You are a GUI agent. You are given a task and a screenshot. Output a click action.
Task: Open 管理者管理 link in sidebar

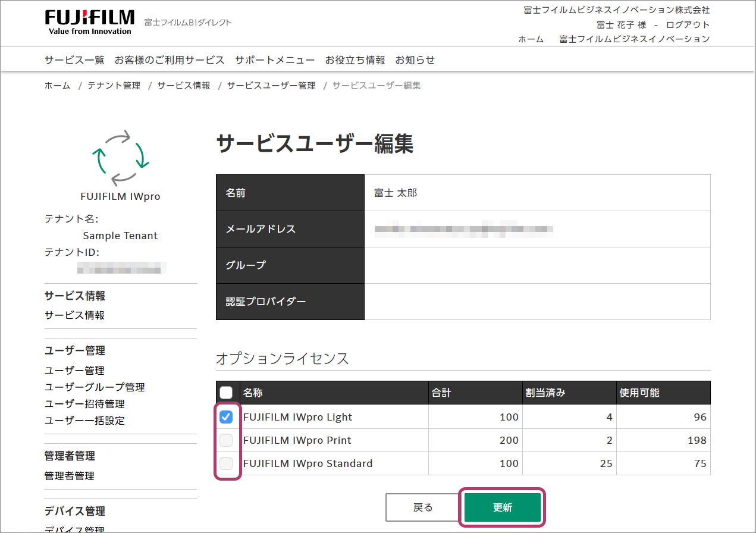tap(69, 476)
